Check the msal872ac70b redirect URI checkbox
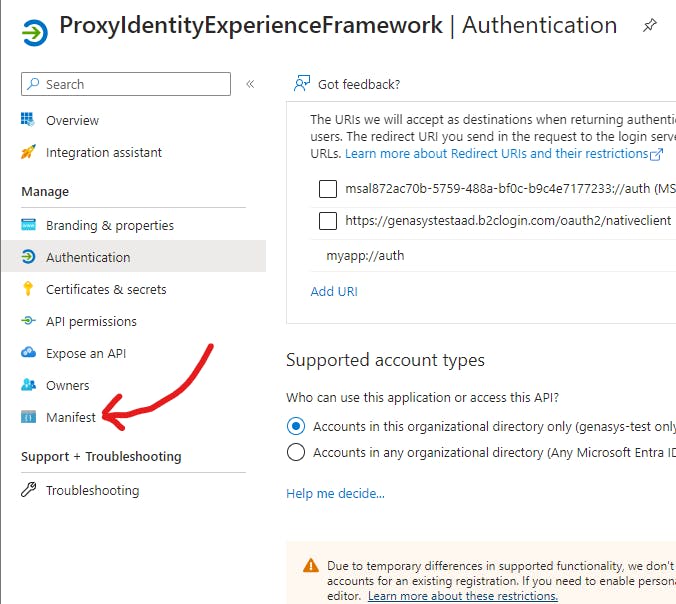 coord(328,189)
